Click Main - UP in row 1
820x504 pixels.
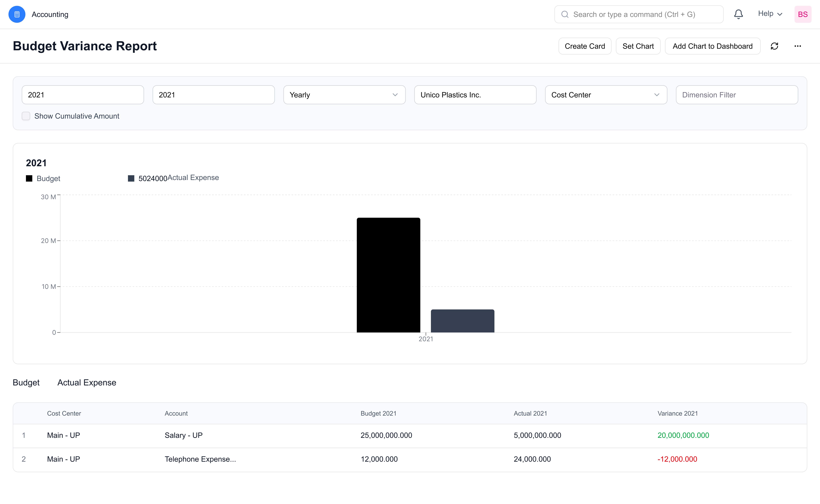tap(64, 435)
